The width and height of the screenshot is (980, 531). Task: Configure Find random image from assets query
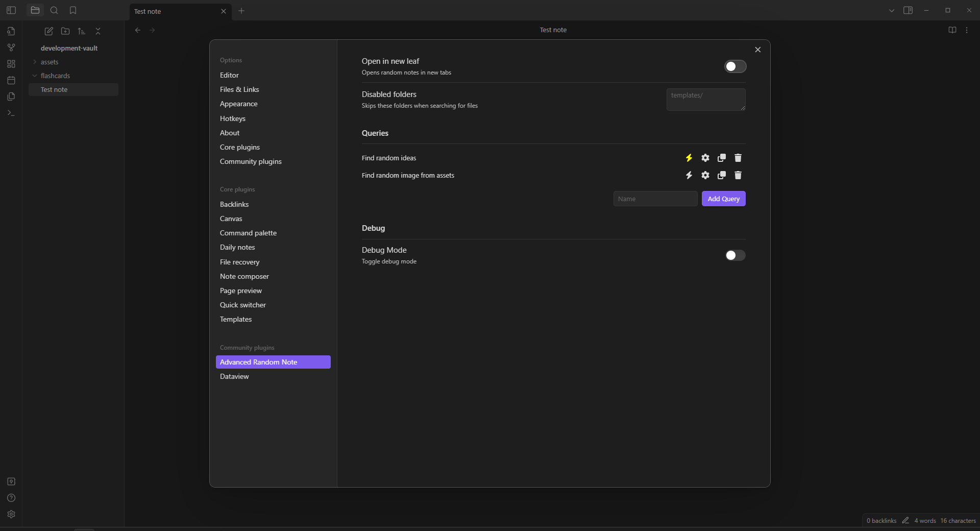pos(705,175)
